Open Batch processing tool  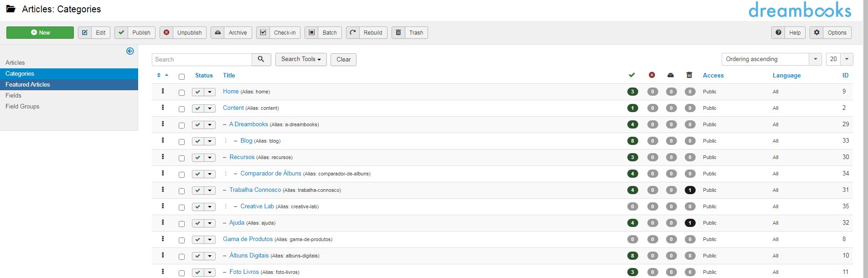(x=323, y=33)
